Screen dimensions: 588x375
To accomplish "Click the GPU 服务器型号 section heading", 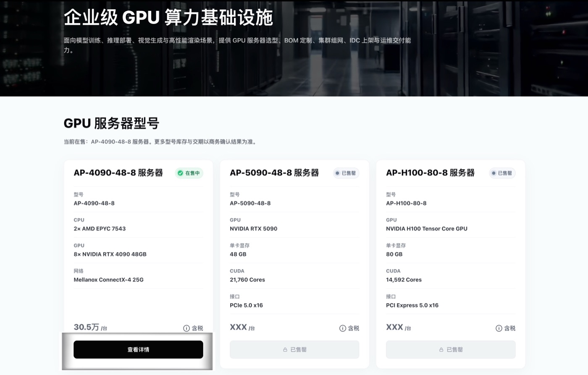I will click(111, 123).
